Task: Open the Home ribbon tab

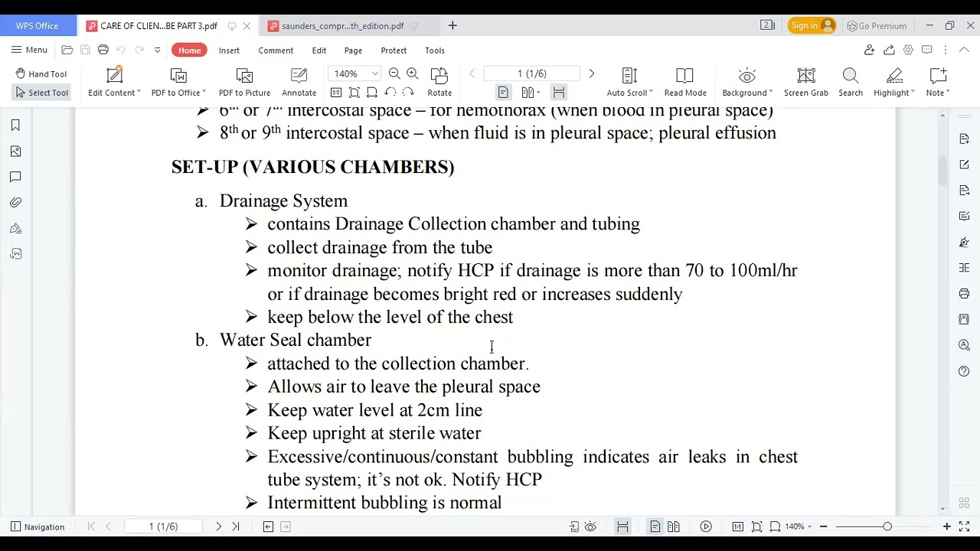Action: (189, 51)
